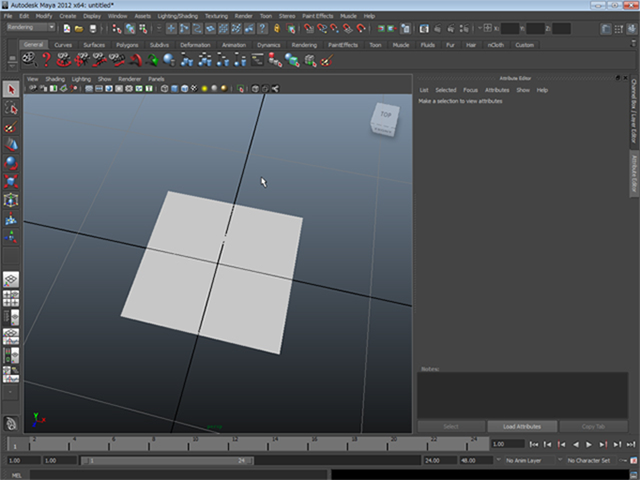The image size is (640, 480).
Task: Activate the Scale tool cube icon
Action: click(11, 182)
